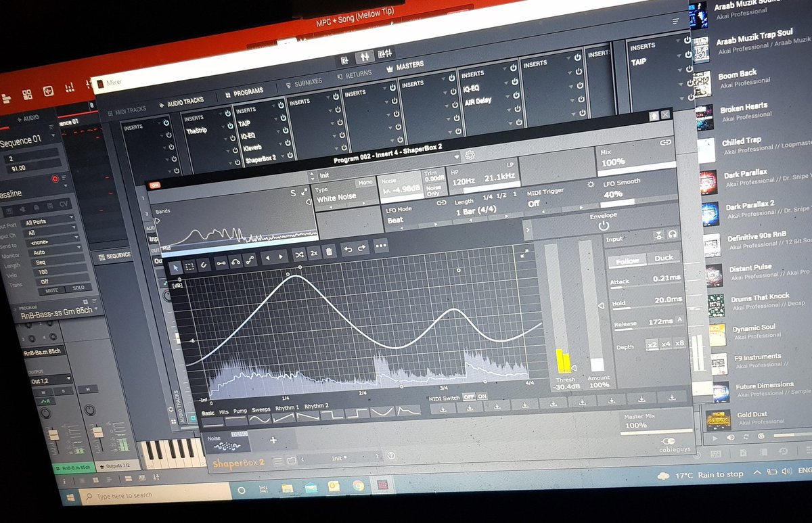Image resolution: width=812 pixels, height=523 pixels.
Task: Solo the band with S button
Action: (x=294, y=193)
